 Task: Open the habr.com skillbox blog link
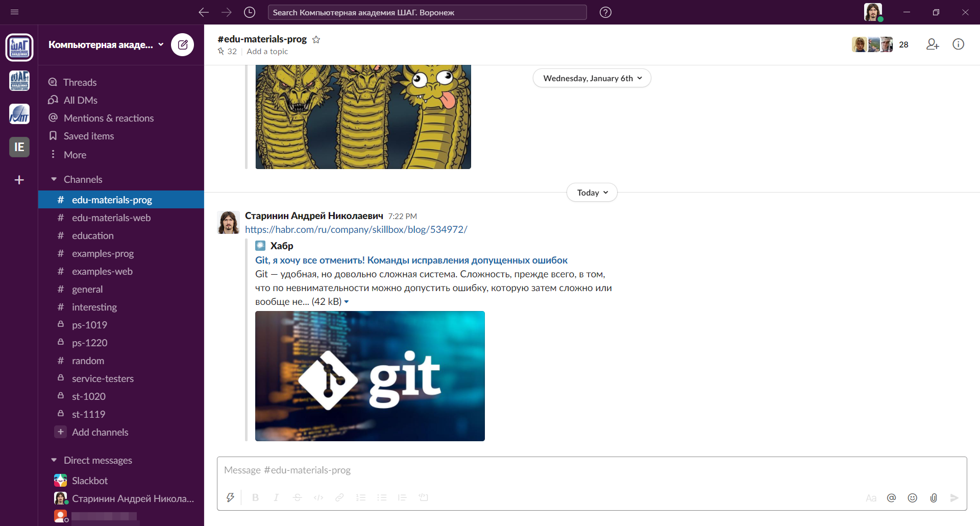[x=356, y=229]
